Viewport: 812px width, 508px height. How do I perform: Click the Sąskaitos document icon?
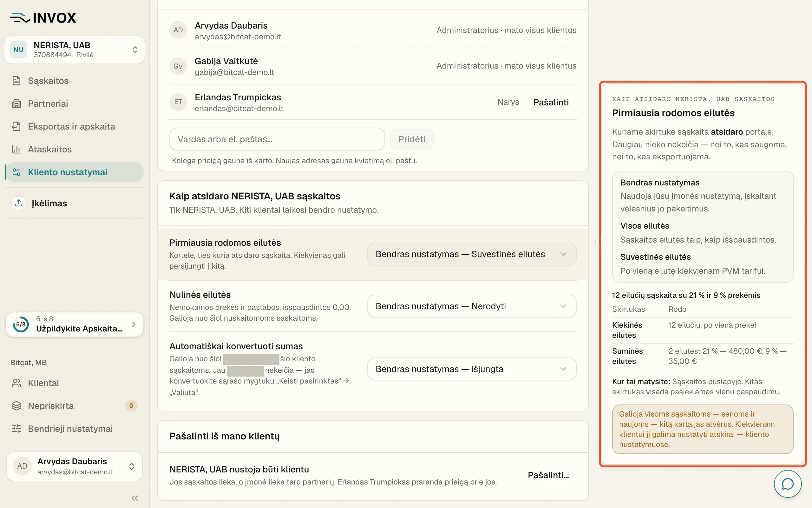(16, 81)
